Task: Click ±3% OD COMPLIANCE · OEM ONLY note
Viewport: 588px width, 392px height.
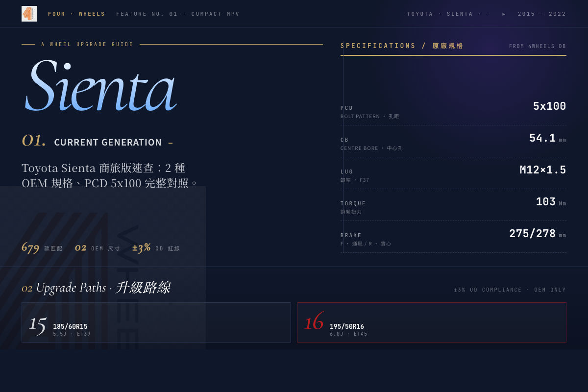Action: (x=510, y=290)
